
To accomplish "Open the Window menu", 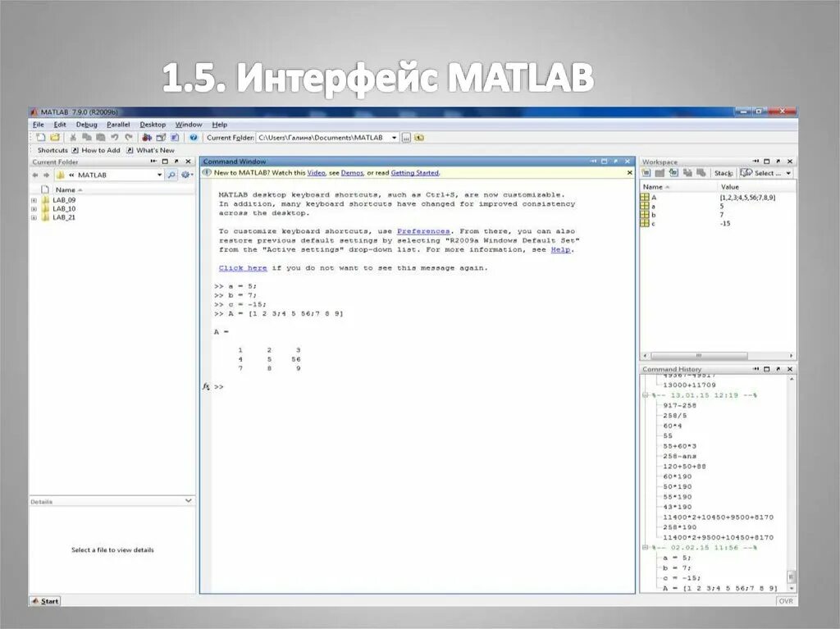I will [x=189, y=125].
